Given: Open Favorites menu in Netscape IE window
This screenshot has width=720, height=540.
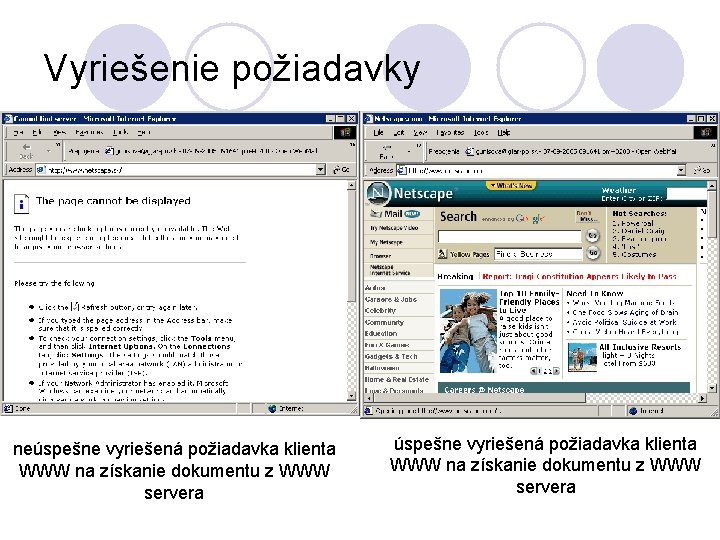Looking at the screenshot, I should pos(450,132).
